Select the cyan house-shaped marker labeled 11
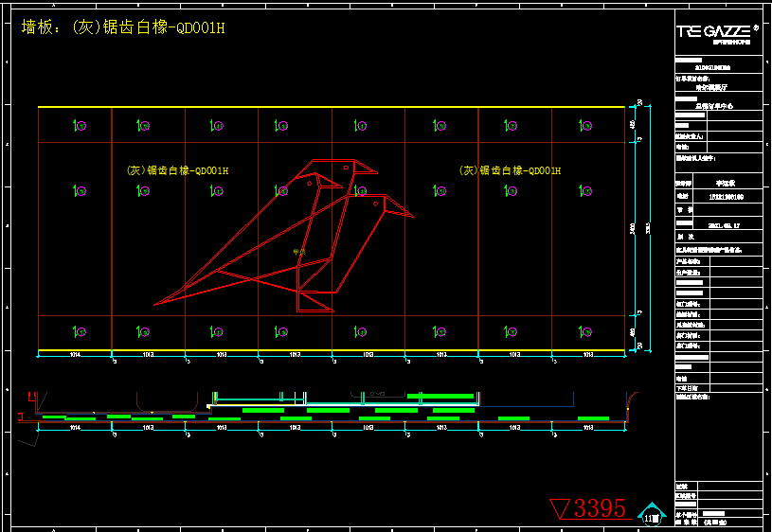The height and width of the screenshot is (532, 772). pyautogui.click(x=652, y=516)
